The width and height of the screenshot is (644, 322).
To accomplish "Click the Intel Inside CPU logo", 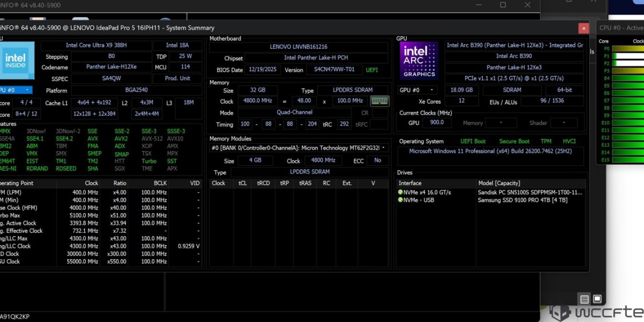I will pyautogui.click(x=17, y=60).
